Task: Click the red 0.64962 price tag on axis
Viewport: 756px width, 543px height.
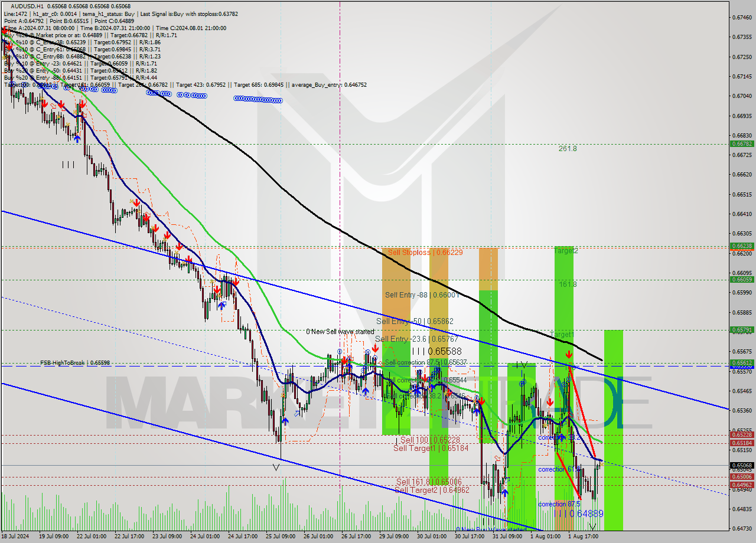Action: pyautogui.click(x=742, y=485)
